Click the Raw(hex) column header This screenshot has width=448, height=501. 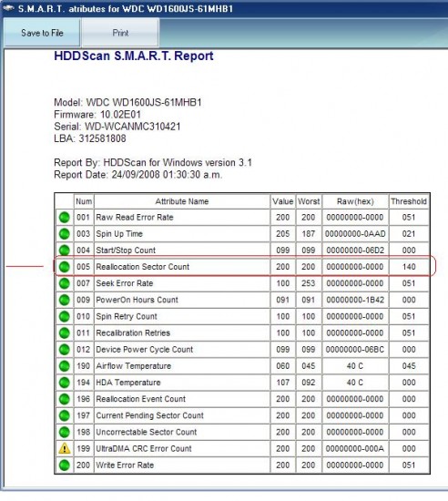(x=355, y=201)
